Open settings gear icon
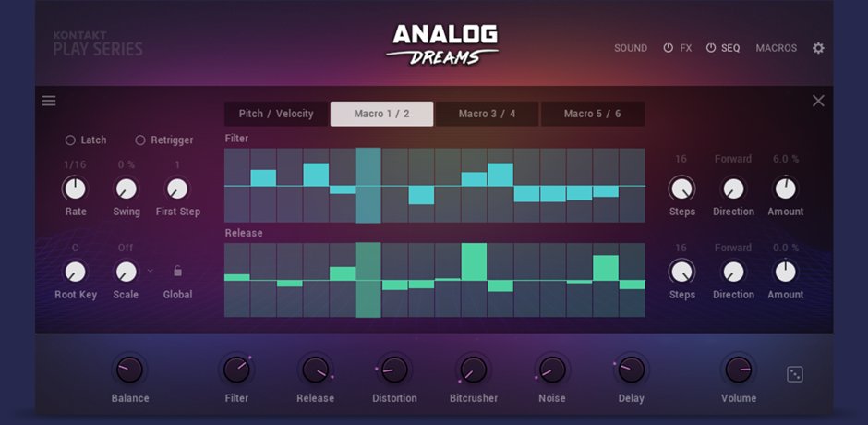This screenshot has height=425, width=868. 818,48
